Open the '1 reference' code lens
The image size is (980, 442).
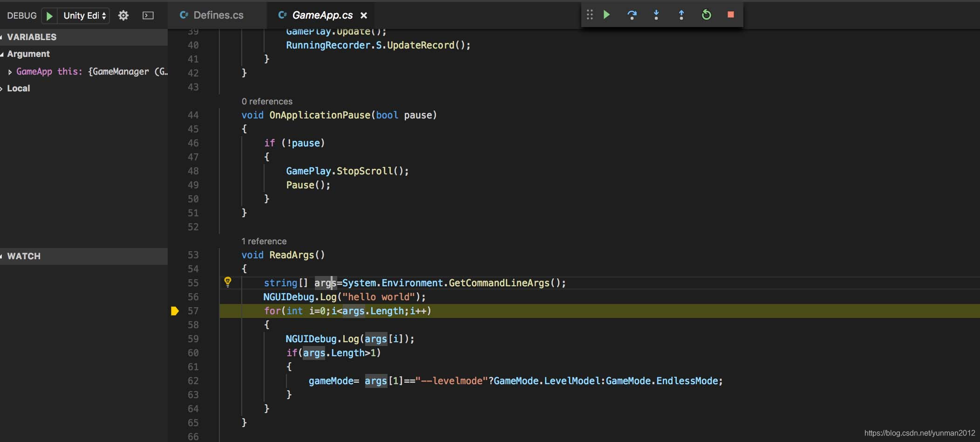[264, 242]
